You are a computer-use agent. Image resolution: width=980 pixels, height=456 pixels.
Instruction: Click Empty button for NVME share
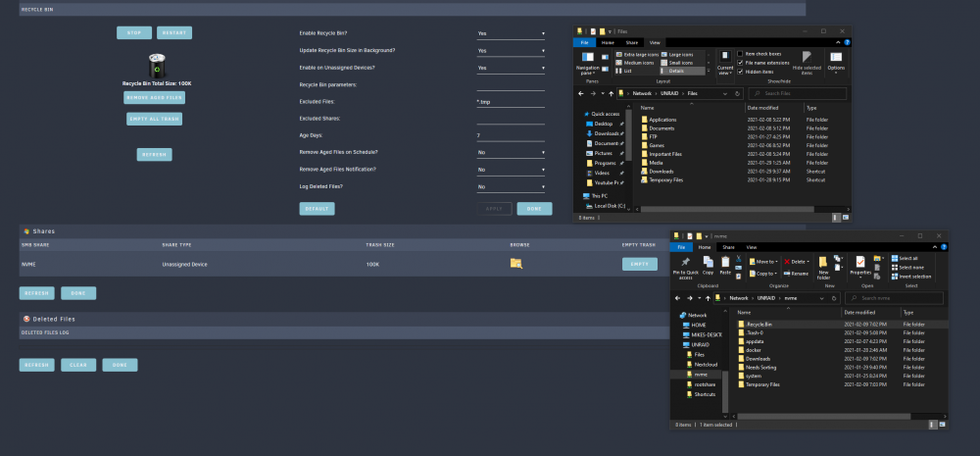[x=640, y=264]
